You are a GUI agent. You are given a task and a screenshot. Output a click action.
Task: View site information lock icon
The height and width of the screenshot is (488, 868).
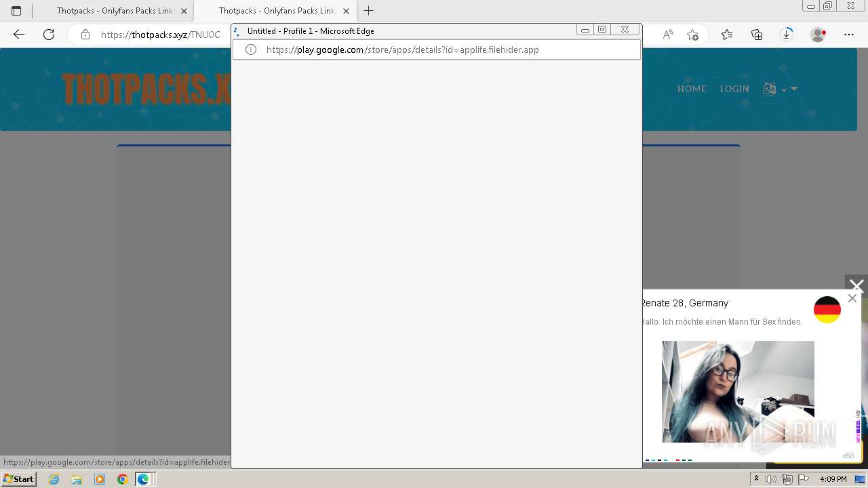pos(85,35)
